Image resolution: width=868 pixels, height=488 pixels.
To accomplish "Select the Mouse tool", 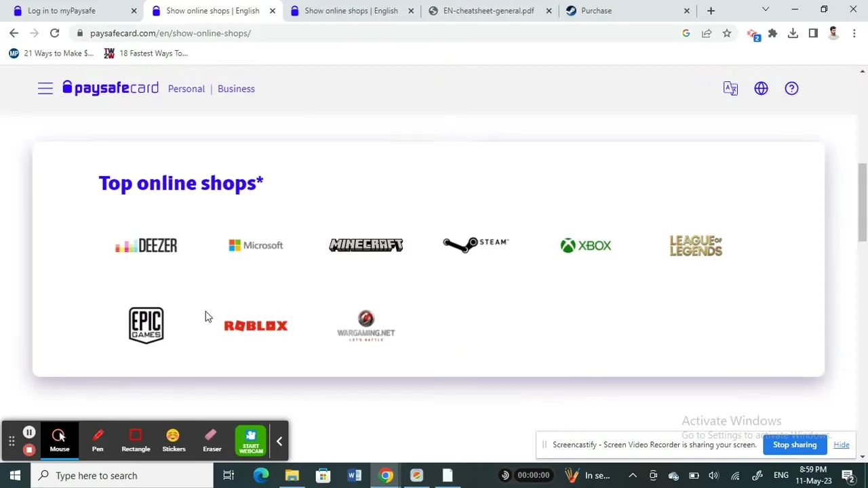I will [60, 441].
